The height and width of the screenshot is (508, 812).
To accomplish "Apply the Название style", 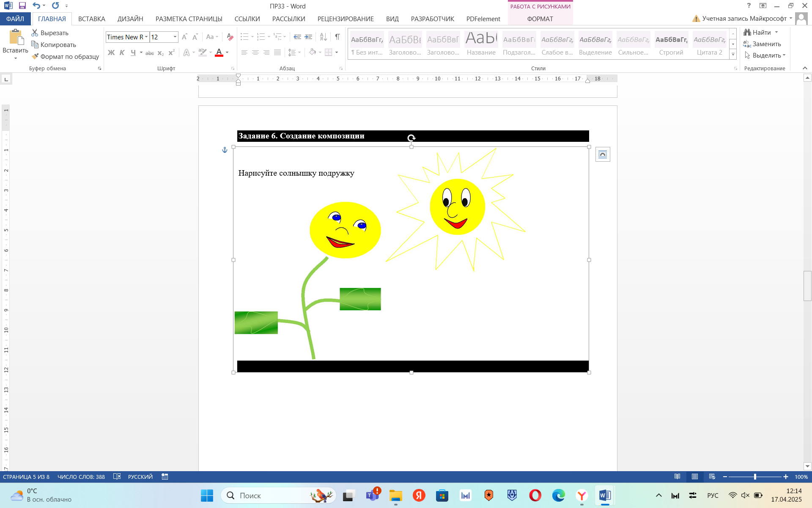I will [481, 44].
